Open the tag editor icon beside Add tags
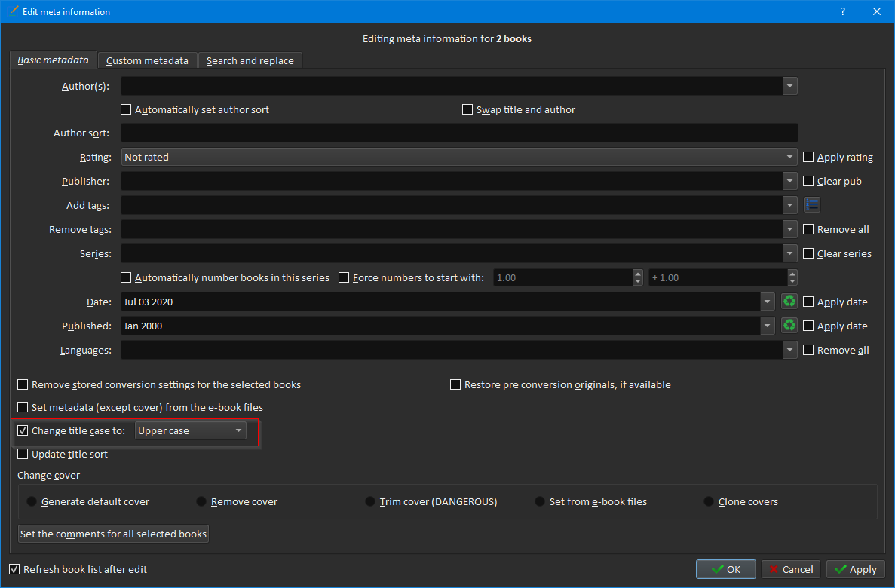The width and height of the screenshot is (895, 588). [811, 204]
